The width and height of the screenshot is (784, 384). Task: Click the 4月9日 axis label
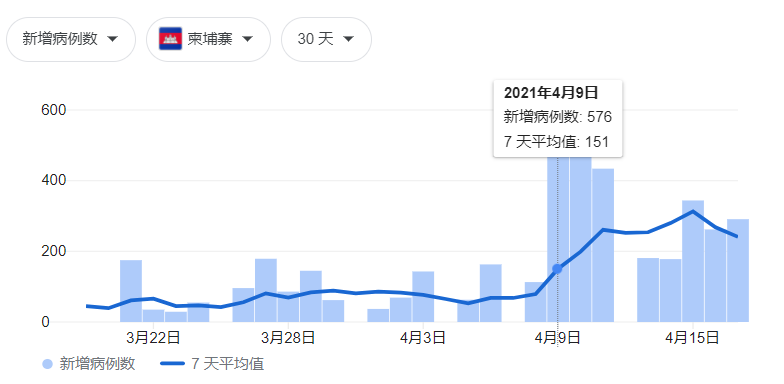[x=558, y=338]
